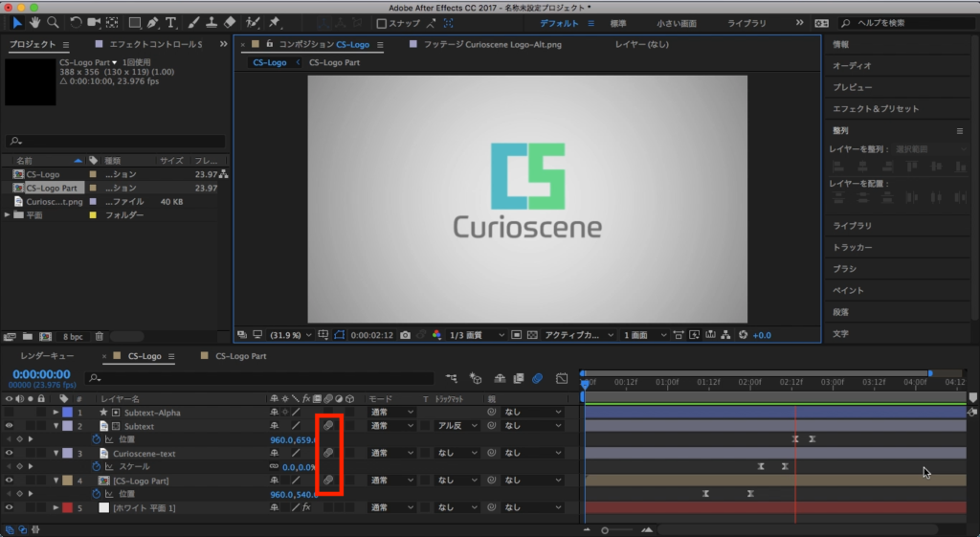Open the 1/3 画質 resolution dropdown
Image resolution: width=980 pixels, height=537 pixels.
(477, 335)
